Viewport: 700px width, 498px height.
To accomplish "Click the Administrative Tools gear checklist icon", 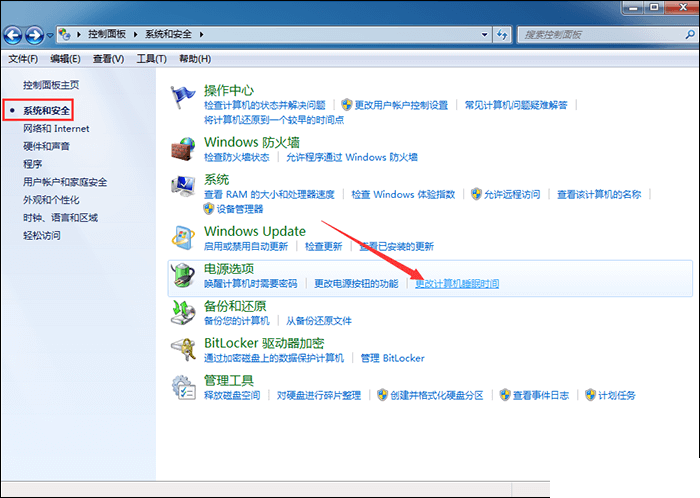I will 183,387.
